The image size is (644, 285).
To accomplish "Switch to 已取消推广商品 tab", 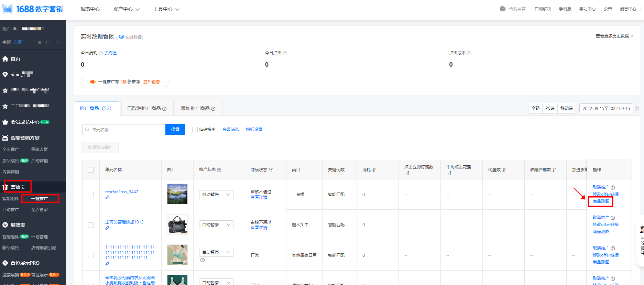I will pos(147,108).
